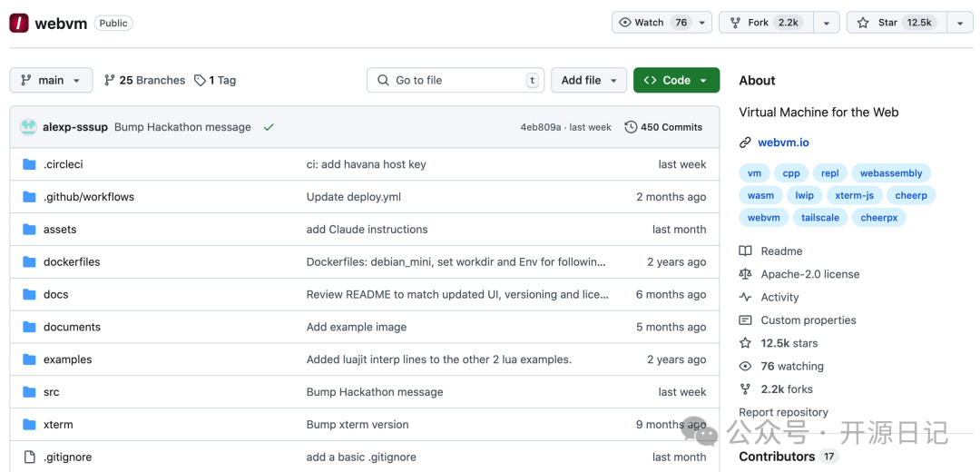The image size is (980, 472).
Task: Open the 'add Claude instructions' commit message
Action: (367, 230)
